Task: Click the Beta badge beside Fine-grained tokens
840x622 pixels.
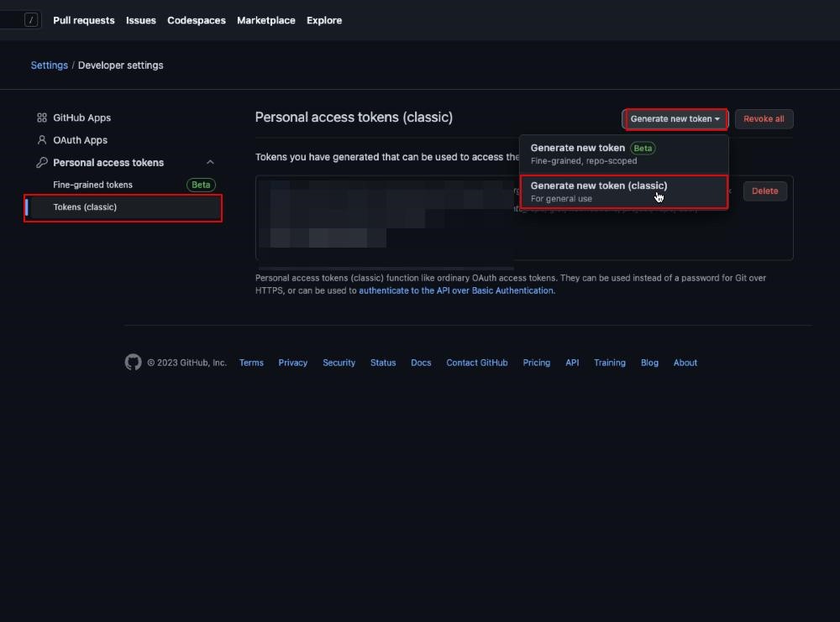Action: coord(201,185)
